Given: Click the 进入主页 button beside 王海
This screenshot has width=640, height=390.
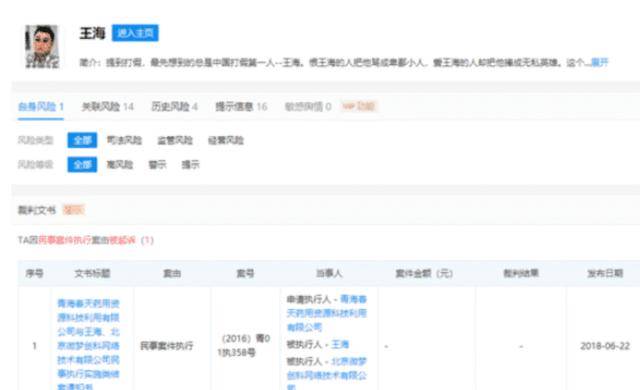Looking at the screenshot, I should pos(135,33).
